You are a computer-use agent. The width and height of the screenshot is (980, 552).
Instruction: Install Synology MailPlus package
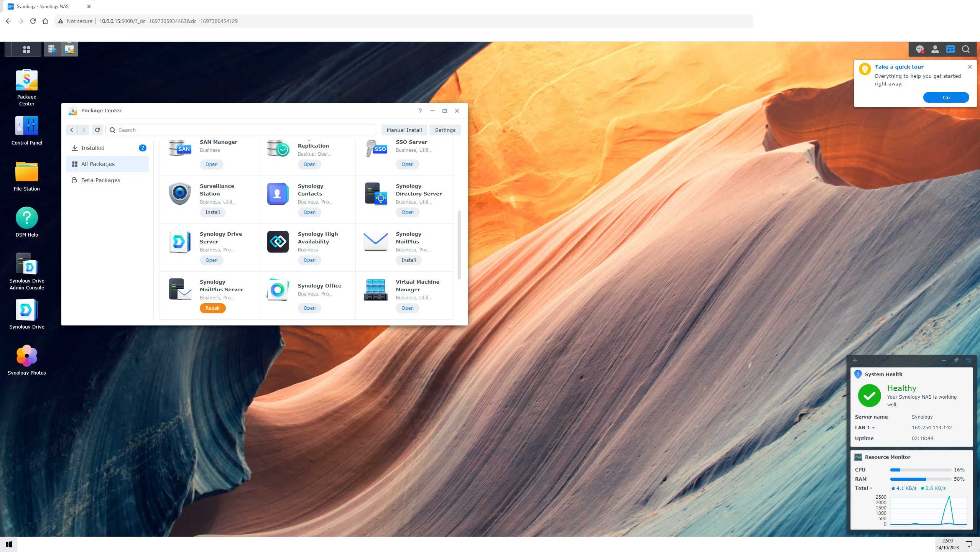pos(409,260)
